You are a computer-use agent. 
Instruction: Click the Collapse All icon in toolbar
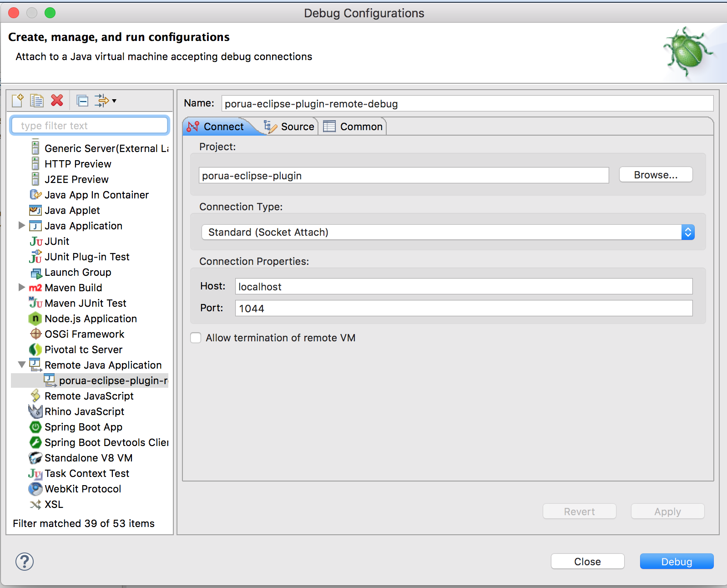(x=82, y=100)
